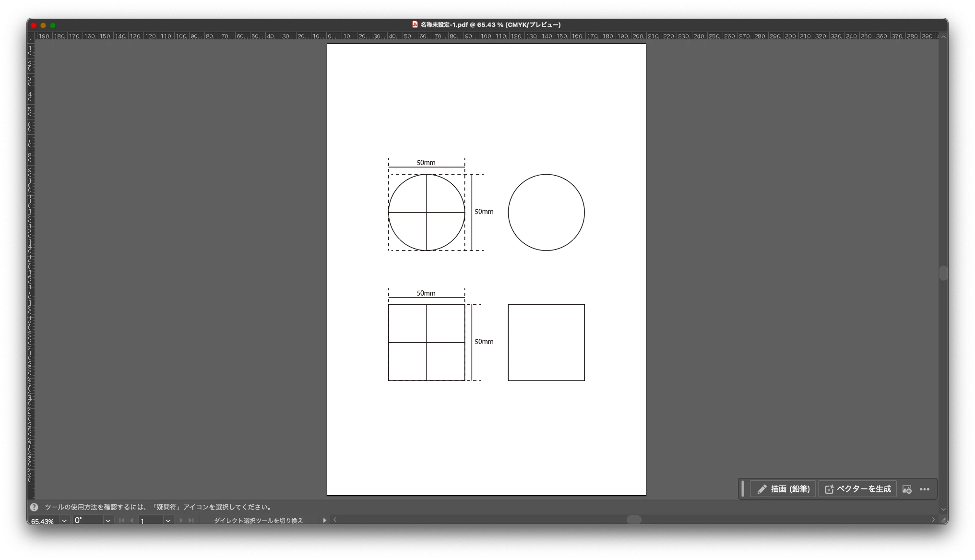
Task: Open the zoom level dropdown arrow
Action: click(x=64, y=521)
